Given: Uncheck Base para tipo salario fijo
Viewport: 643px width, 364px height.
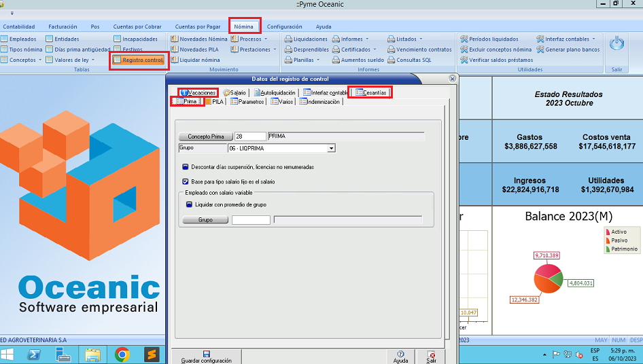Looking at the screenshot, I should pyautogui.click(x=186, y=181).
